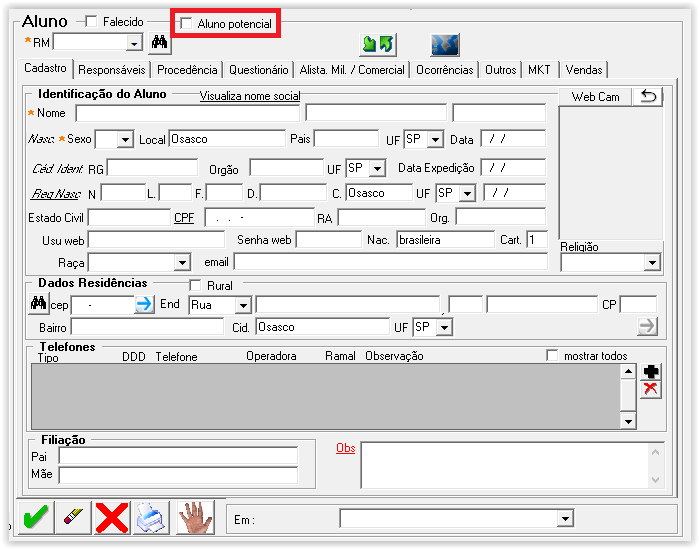This screenshot has height=549, width=699.
Task: Click the telephone list scroll up arrow
Action: [x=628, y=371]
